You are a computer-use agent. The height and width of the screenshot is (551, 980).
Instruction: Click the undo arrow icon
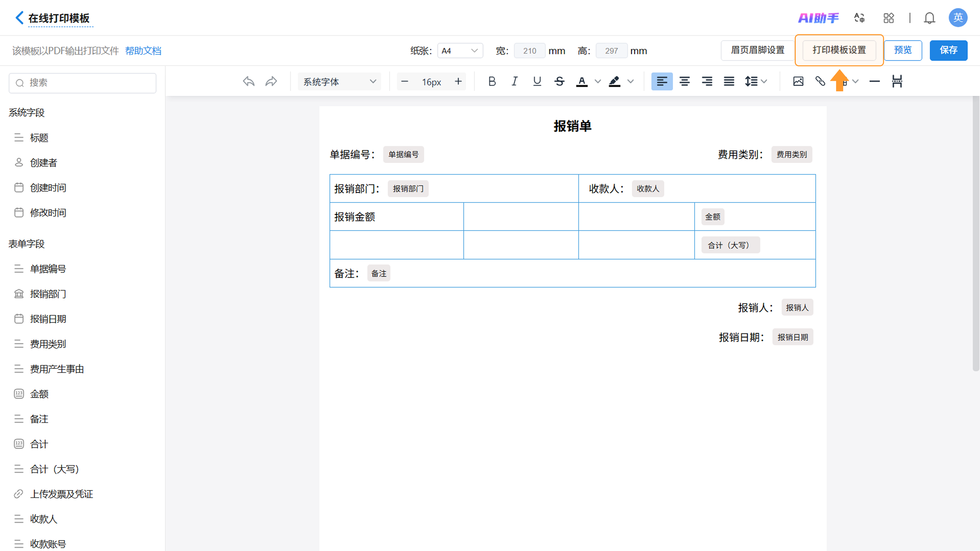click(x=248, y=81)
